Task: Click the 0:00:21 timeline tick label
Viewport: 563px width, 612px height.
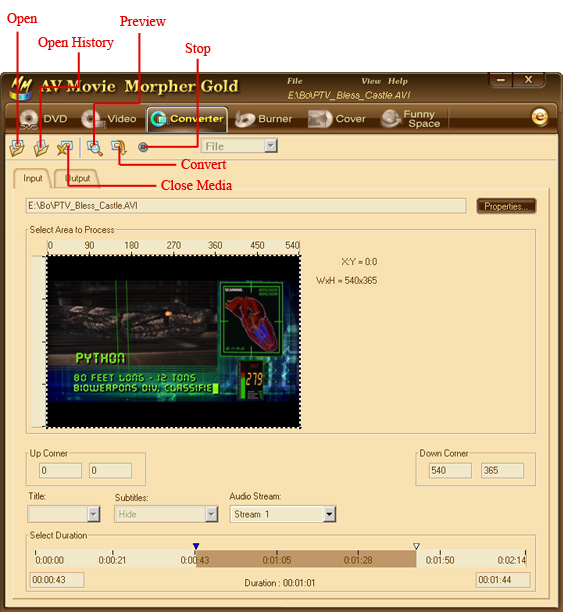Action: coord(112,560)
